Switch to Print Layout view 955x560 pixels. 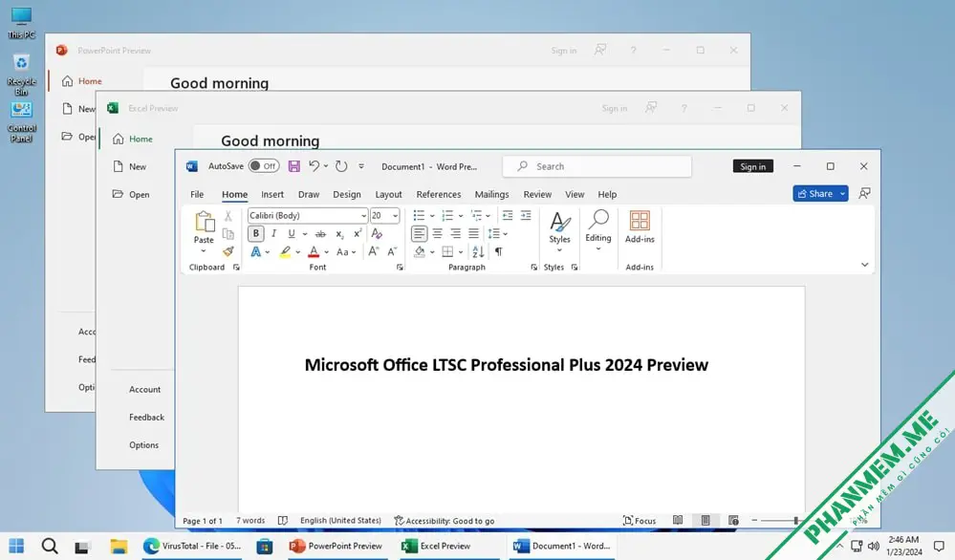pyautogui.click(x=705, y=521)
